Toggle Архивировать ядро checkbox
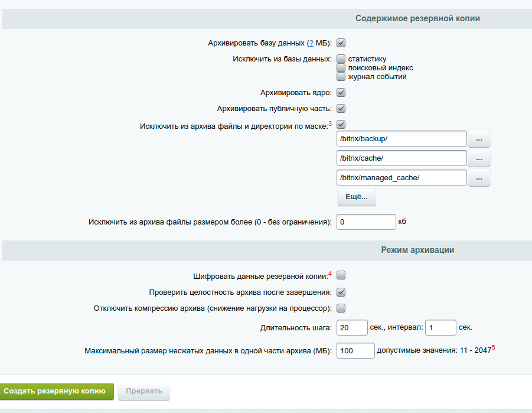532x413 pixels. (341, 92)
